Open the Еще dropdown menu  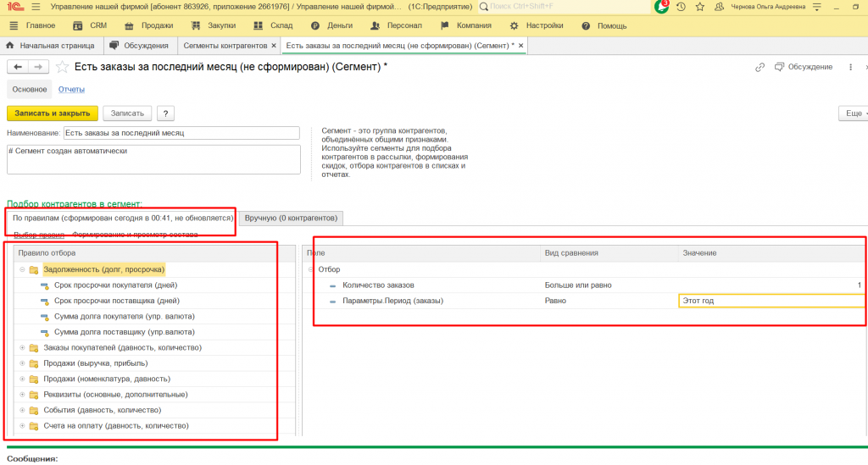click(854, 113)
